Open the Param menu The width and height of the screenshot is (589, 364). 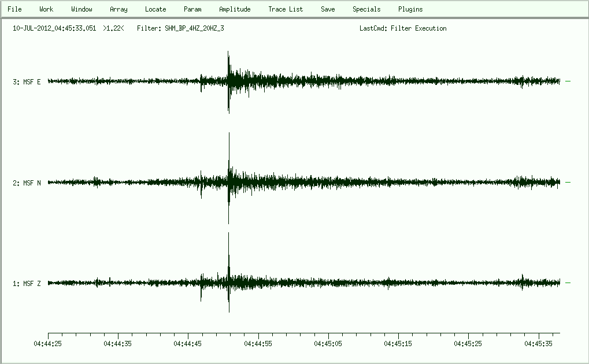pos(192,9)
